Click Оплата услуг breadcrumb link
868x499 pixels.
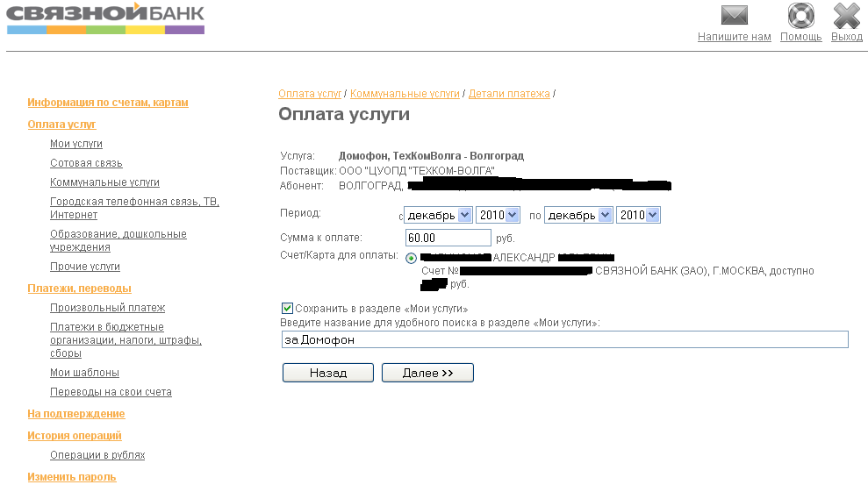tap(310, 94)
